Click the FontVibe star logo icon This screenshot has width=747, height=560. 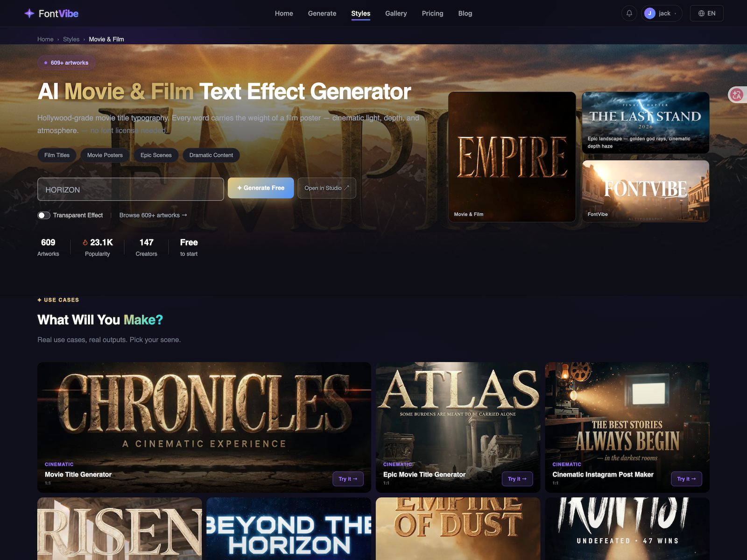pyautogui.click(x=29, y=14)
